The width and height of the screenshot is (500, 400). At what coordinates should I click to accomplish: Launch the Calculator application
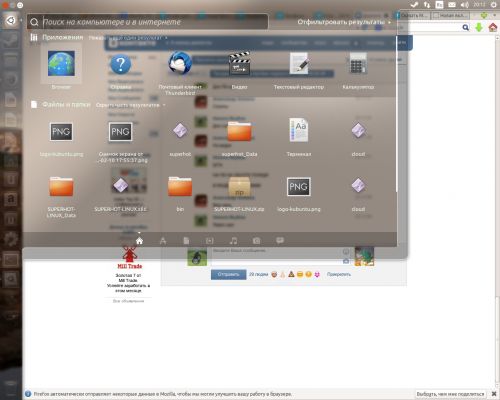coord(358,63)
